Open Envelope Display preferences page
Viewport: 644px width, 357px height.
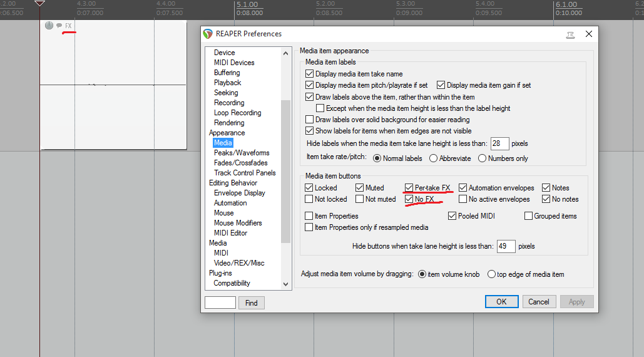coord(240,193)
